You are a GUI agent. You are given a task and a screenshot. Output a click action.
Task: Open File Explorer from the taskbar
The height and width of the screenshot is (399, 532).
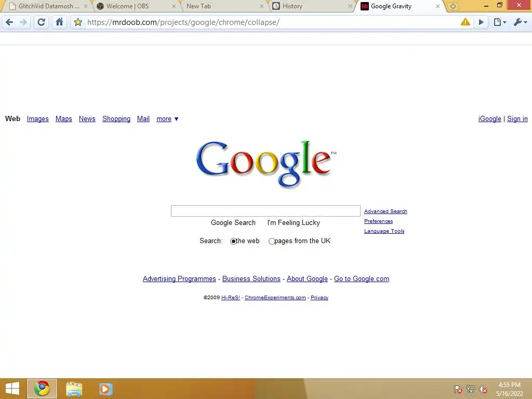point(74,389)
